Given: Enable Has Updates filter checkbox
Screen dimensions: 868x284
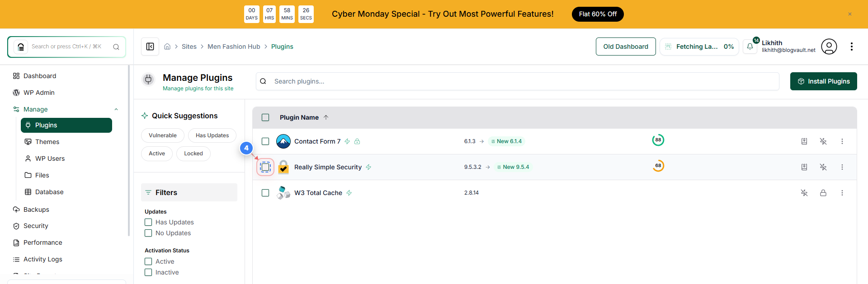Looking at the screenshot, I should pyautogui.click(x=148, y=222).
